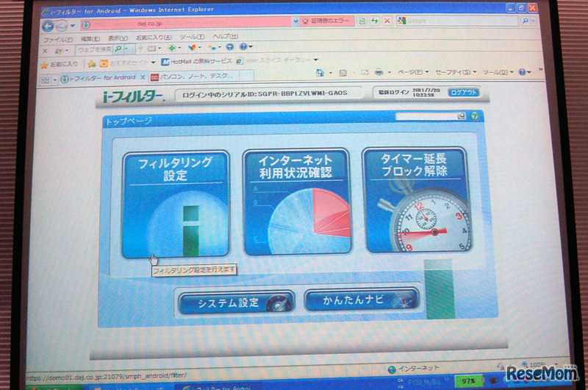
Task: Open the ページ(P) command dropdown
Action: (412, 72)
